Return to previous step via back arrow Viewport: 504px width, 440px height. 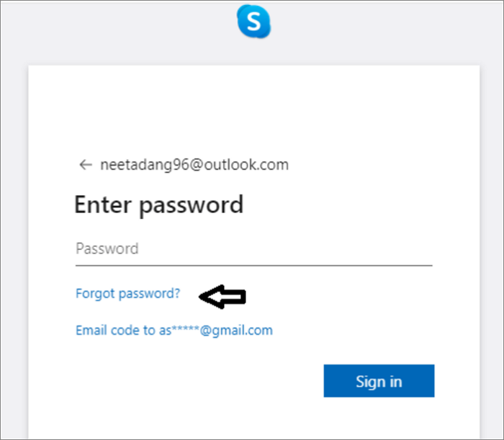(x=86, y=165)
